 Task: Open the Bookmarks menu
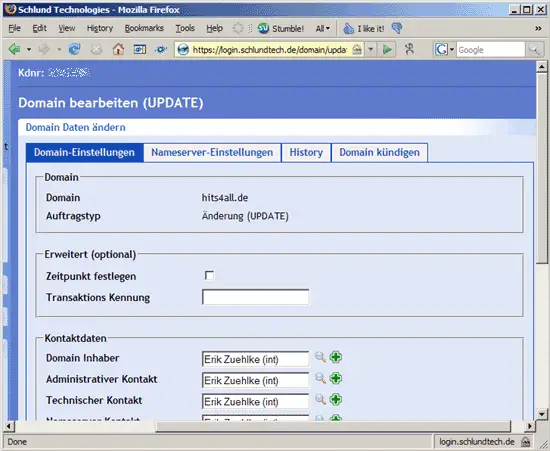pyautogui.click(x=144, y=28)
